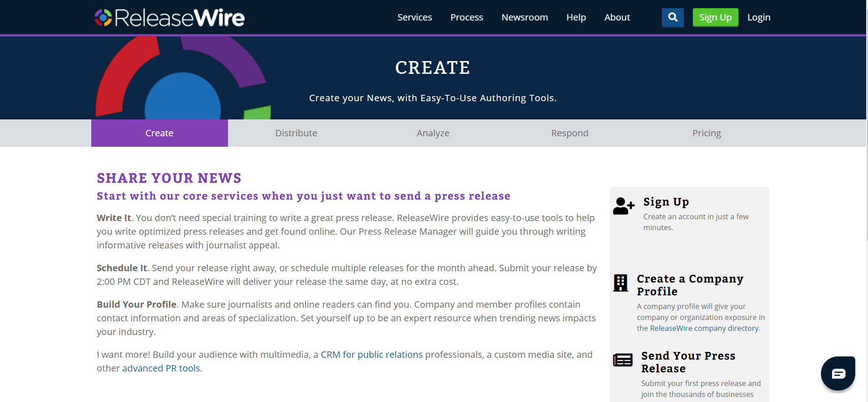
Task: Click the company profile building icon
Action: point(620,283)
